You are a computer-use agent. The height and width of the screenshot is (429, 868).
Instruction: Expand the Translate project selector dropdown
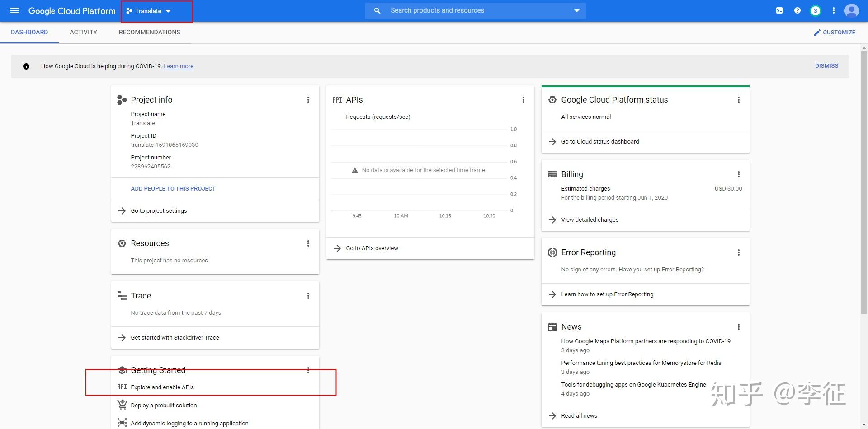[x=149, y=11]
